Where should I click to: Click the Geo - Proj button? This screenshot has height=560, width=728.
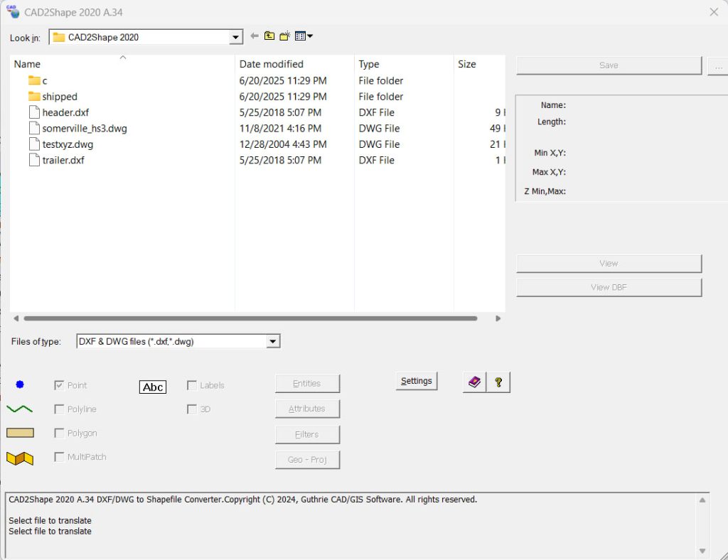307,460
